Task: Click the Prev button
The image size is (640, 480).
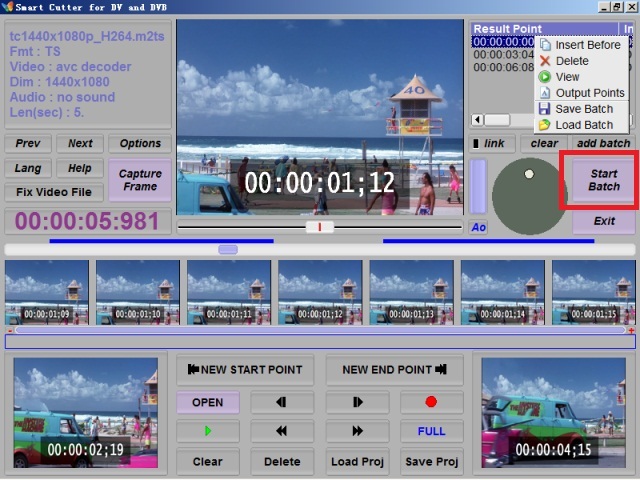Action: 28,143
